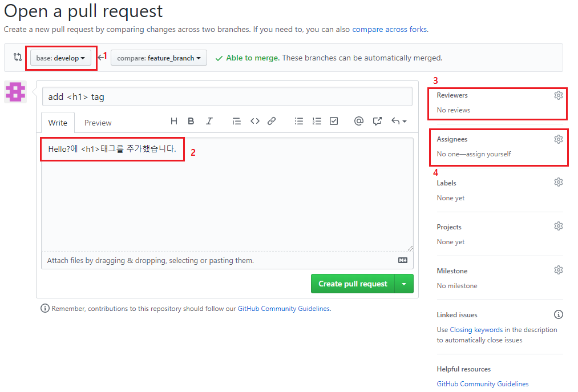Open the Labels gear settings

559,182
